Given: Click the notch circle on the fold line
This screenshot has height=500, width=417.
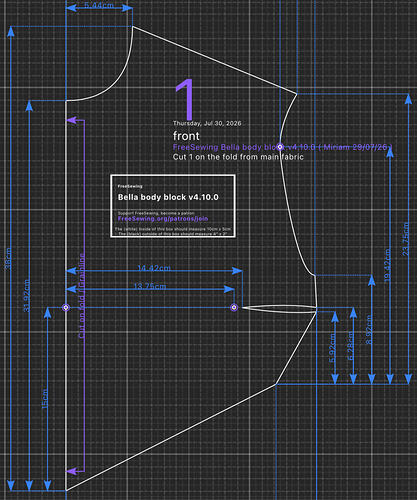Looking at the screenshot, I should pos(66,307).
